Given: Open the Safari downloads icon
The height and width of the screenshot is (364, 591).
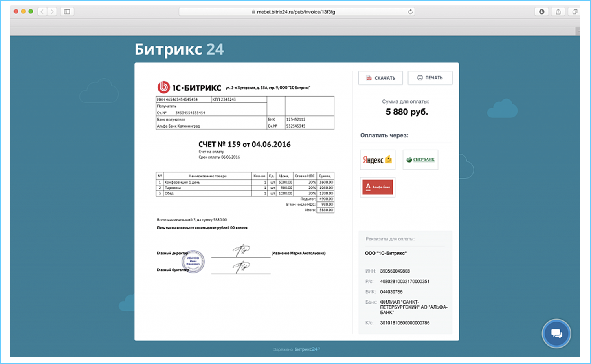Looking at the screenshot, I should tap(541, 12).
